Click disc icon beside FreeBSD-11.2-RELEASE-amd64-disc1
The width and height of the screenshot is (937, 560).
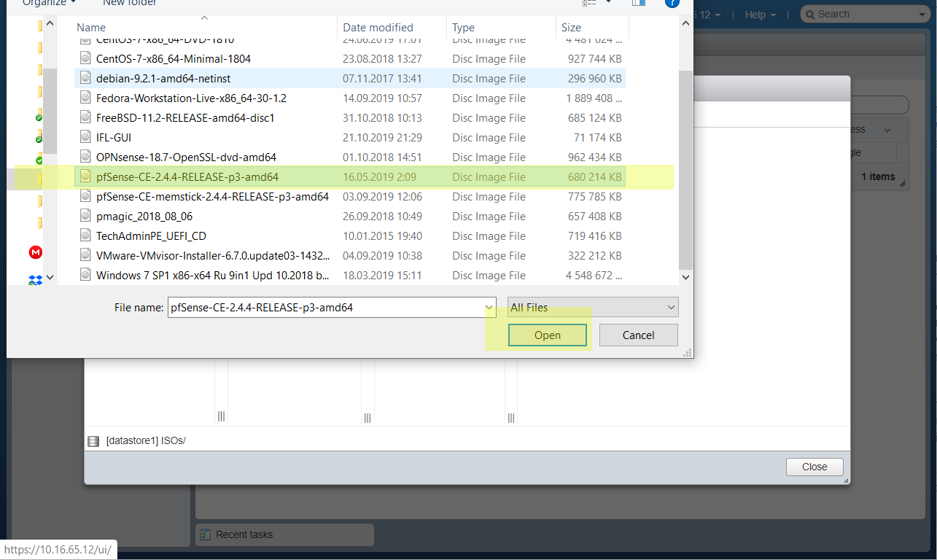tap(85, 117)
